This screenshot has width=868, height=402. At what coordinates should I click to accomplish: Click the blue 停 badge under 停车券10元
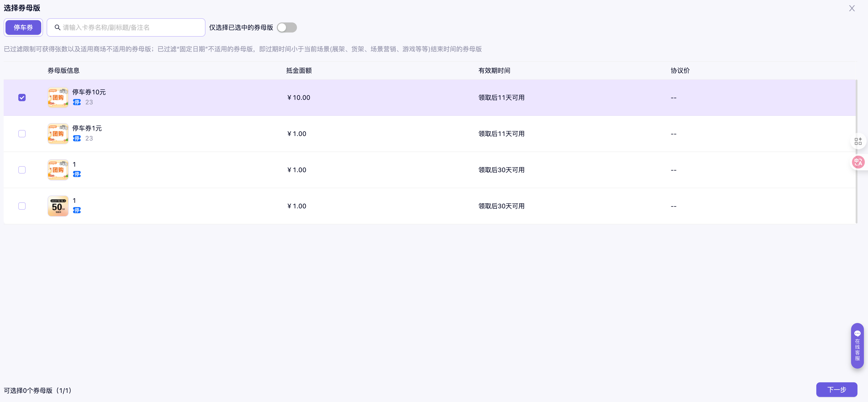click(x=77, y=102)
